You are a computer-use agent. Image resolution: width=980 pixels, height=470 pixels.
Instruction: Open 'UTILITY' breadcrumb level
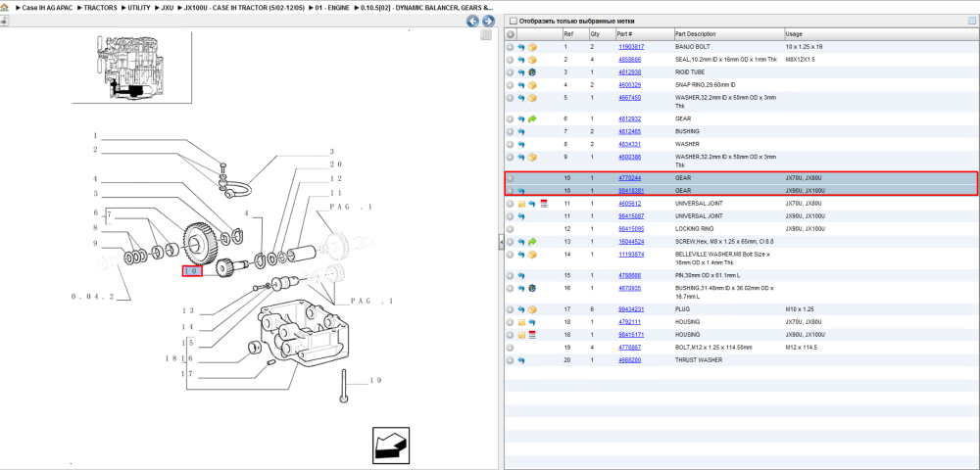[139, 7]
